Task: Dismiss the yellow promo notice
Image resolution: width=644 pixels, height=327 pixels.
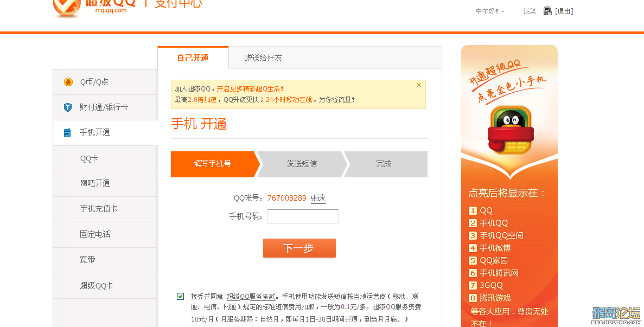Action: coord(419,85)
